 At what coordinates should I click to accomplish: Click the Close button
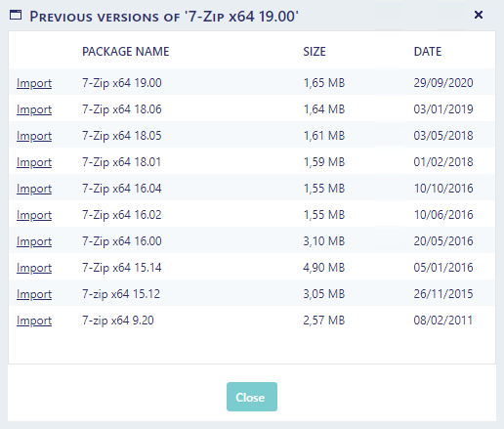pos(252,397)
